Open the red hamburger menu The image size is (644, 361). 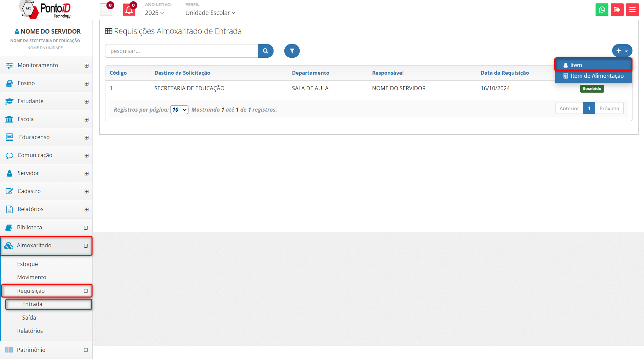[632, 10]
